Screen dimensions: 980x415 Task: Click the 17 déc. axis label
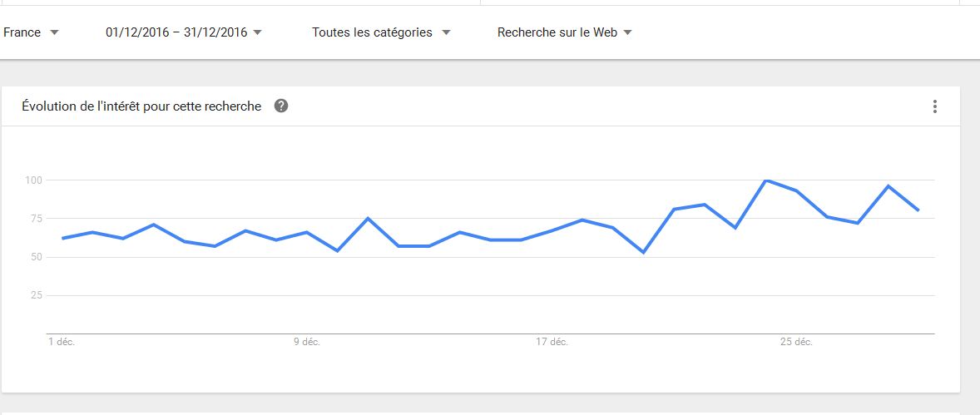click(x=552, y=342)
